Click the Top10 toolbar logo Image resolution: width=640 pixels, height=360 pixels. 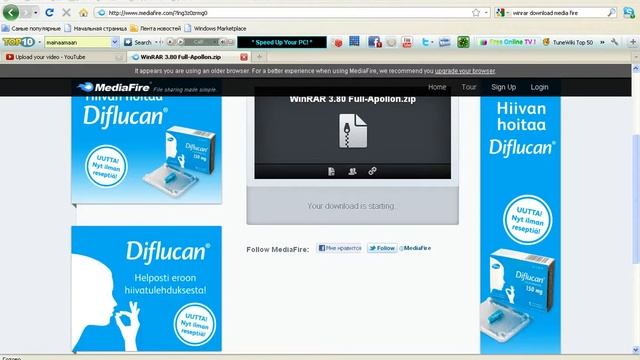pos(19,42)
